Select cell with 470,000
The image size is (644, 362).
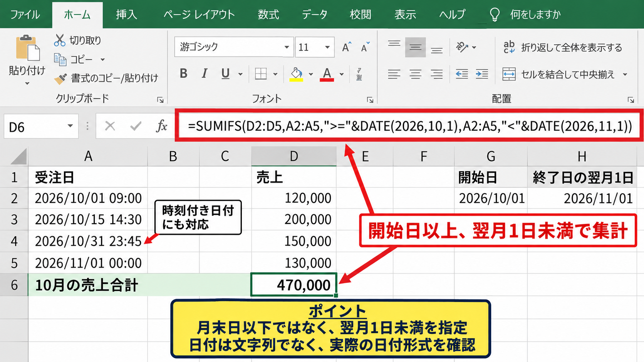[x=294, y=285]
